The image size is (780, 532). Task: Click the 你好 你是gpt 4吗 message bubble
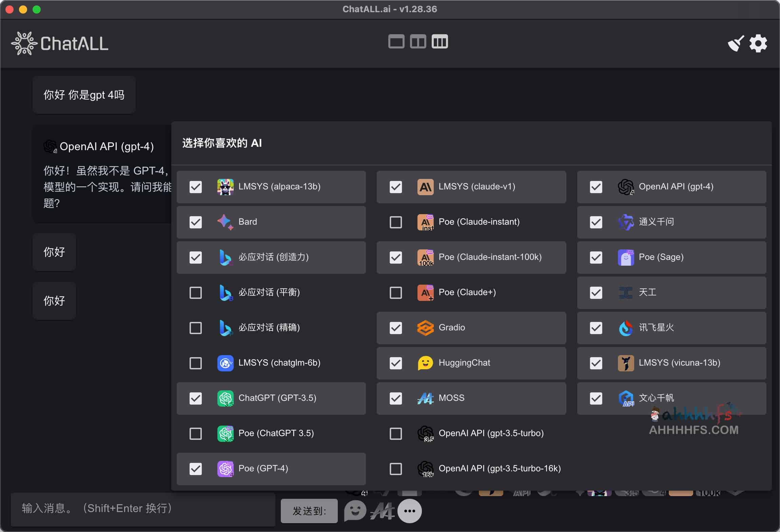click(x=84, y=95)
